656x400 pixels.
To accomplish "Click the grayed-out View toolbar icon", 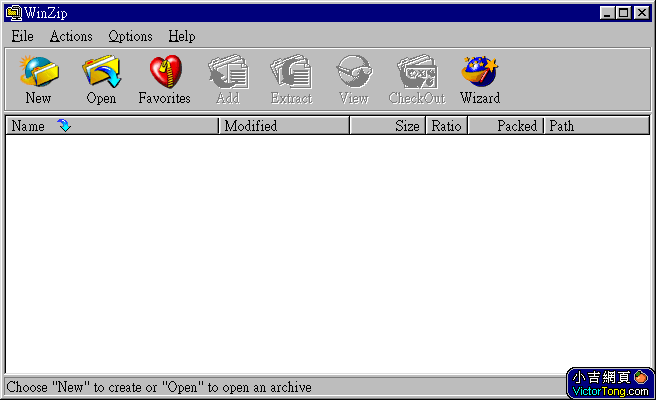I will click(354, 72).
